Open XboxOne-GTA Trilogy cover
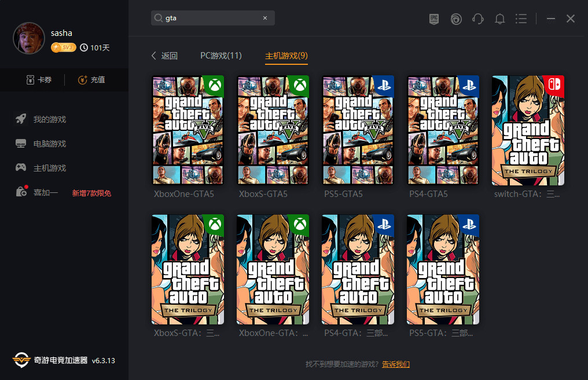The width and height of the screenshot is (588, 380). (x=273, y=269)
